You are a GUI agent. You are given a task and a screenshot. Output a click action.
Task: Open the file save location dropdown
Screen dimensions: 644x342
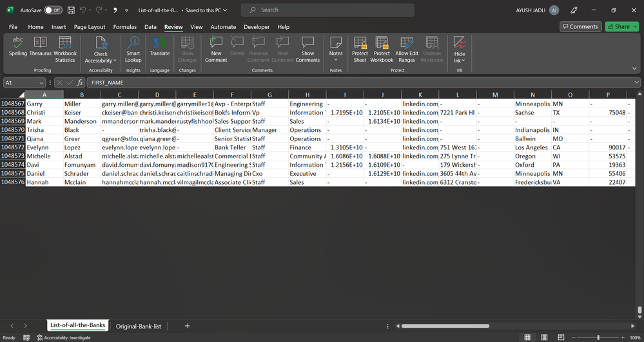pos(225,10)
